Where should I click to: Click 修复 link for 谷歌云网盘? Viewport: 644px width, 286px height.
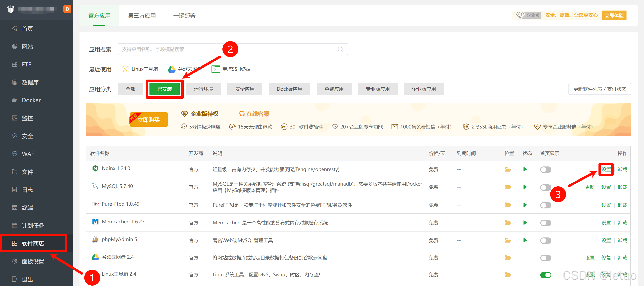point(606,258)
